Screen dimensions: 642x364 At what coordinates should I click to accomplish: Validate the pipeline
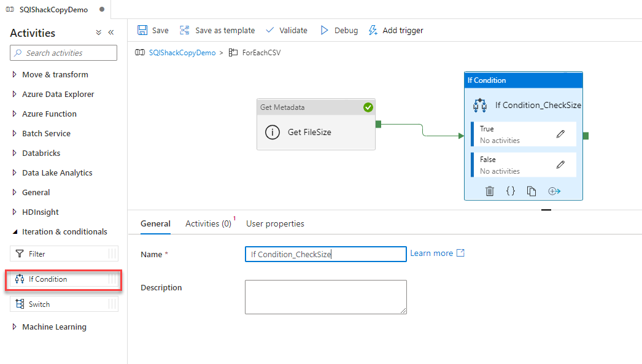(287, 30)
